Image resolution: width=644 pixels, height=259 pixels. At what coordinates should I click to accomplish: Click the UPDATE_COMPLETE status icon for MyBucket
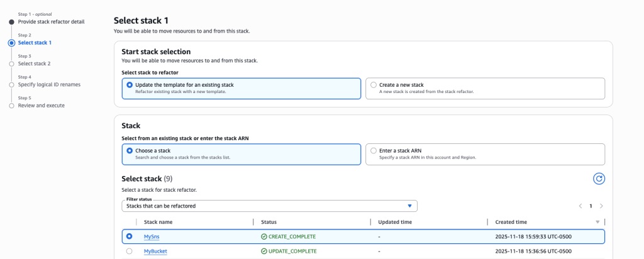pos(264,251)
